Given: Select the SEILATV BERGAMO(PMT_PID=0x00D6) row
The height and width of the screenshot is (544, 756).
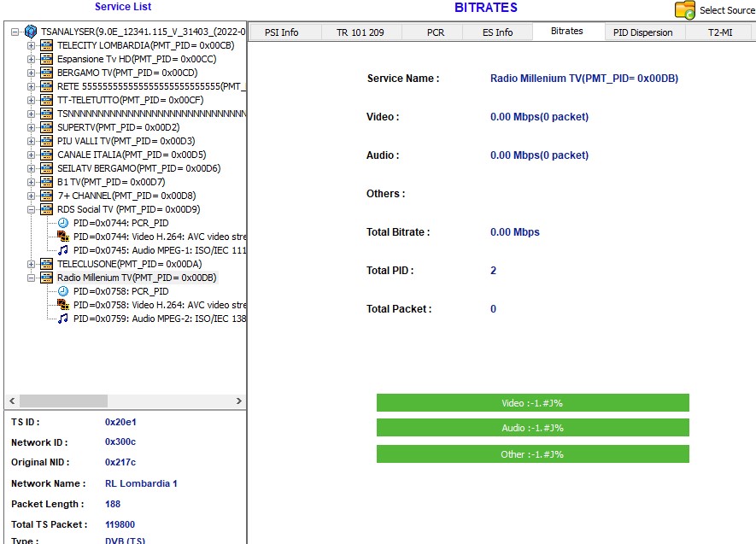Looking at the screenshot, I should point(139,168).
